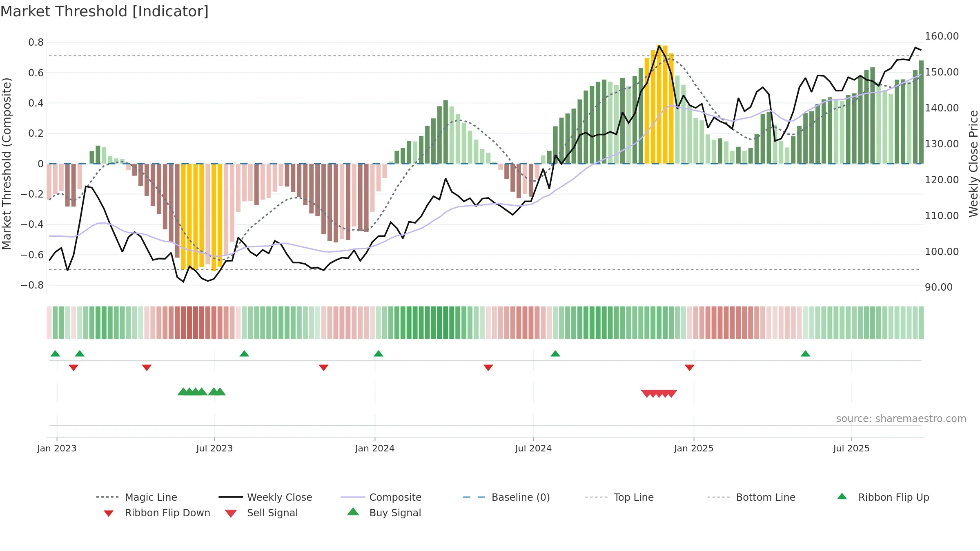
Task: Click the red flip-down triangle in May 2024
Action: (488, 368)
